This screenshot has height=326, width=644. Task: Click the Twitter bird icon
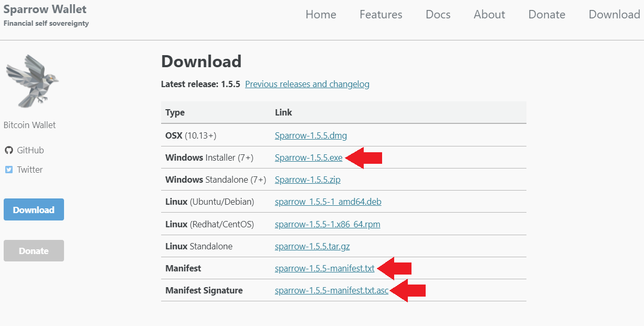coord(8,170)
